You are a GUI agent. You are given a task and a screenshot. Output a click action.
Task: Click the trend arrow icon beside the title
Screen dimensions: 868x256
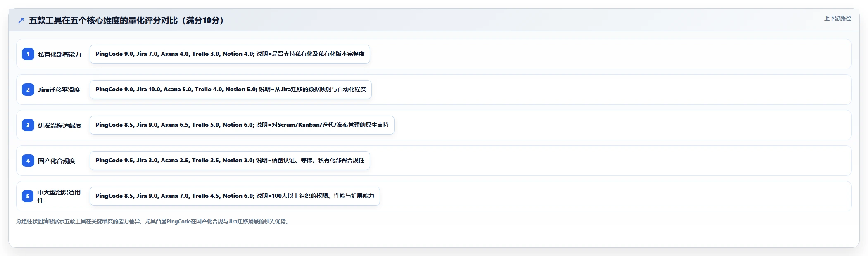[x=21, y=21]
